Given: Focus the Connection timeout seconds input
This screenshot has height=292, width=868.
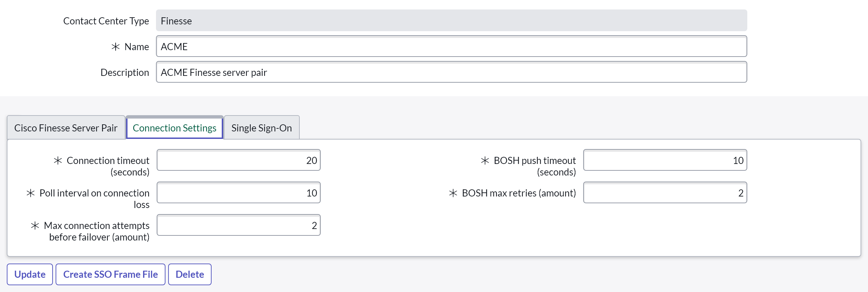Looking at the screenshot, I should pos(239,160).
